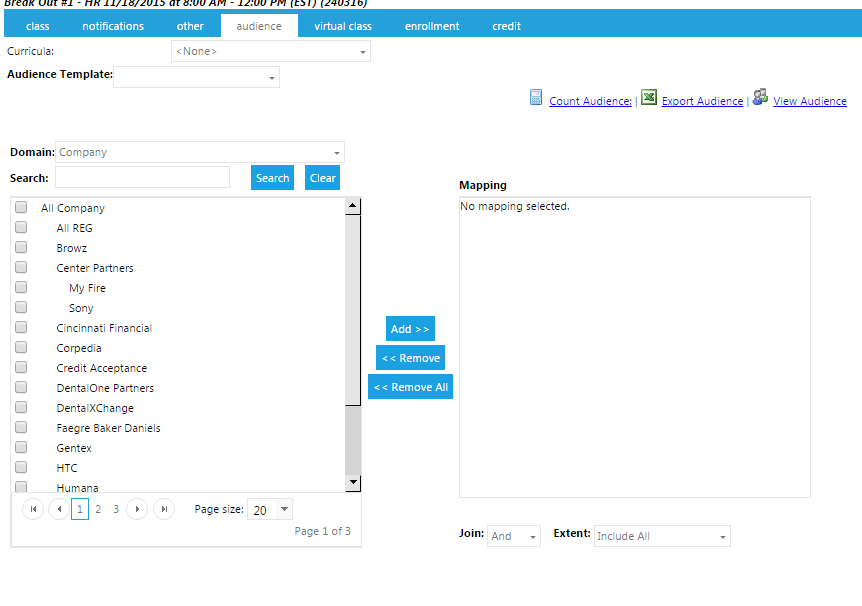Screen dimensions: 862x606
Task: Open the Extent Include All dropdown
Action: click(662, 536)
